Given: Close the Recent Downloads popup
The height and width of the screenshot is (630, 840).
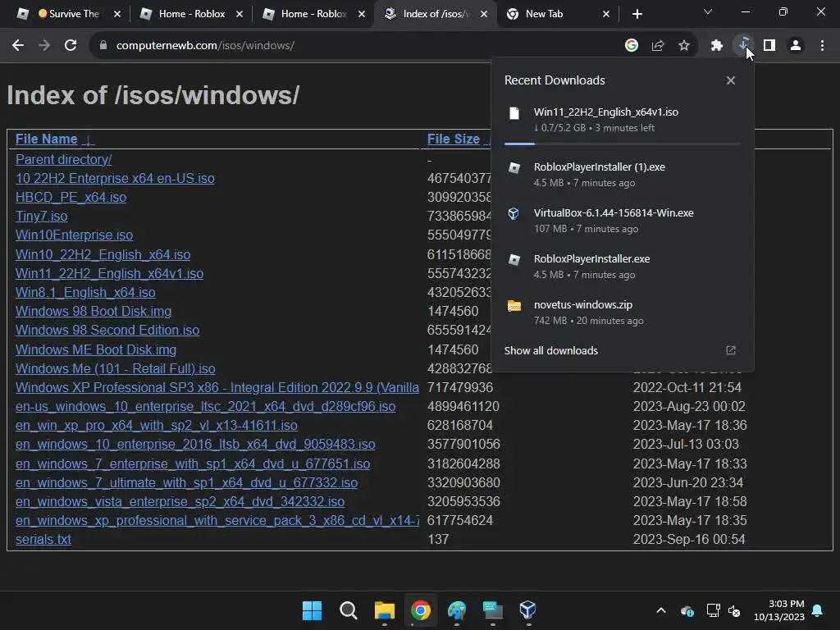Looking at the screenshot, I should tap(731, 80).
